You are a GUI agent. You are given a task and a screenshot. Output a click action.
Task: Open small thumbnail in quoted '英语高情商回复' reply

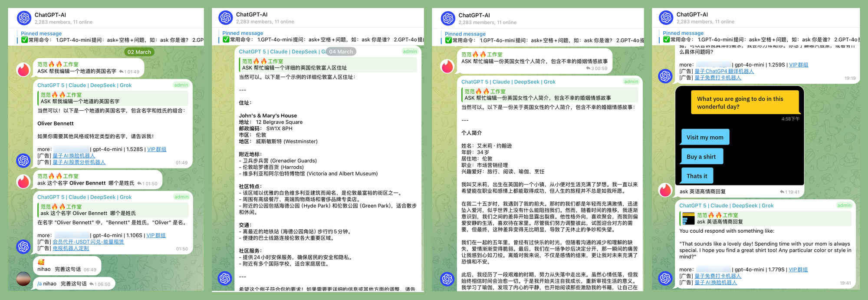click(688, 218)
